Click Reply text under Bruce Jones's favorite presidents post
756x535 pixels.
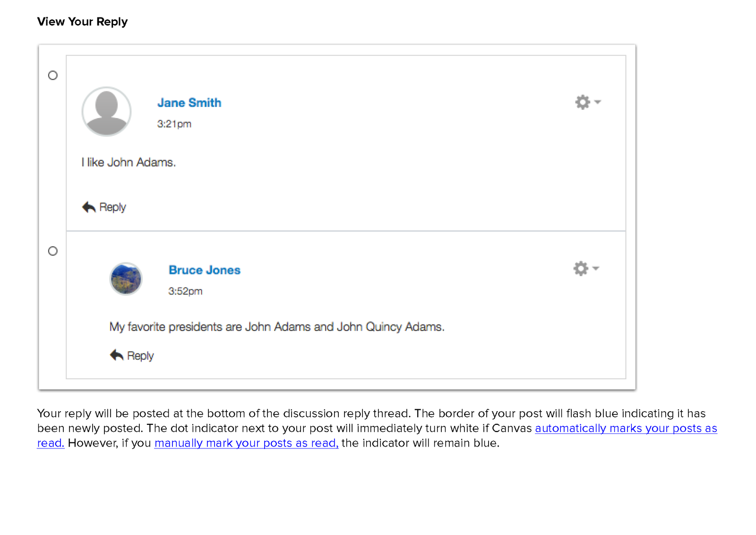(x=140, y=355)
